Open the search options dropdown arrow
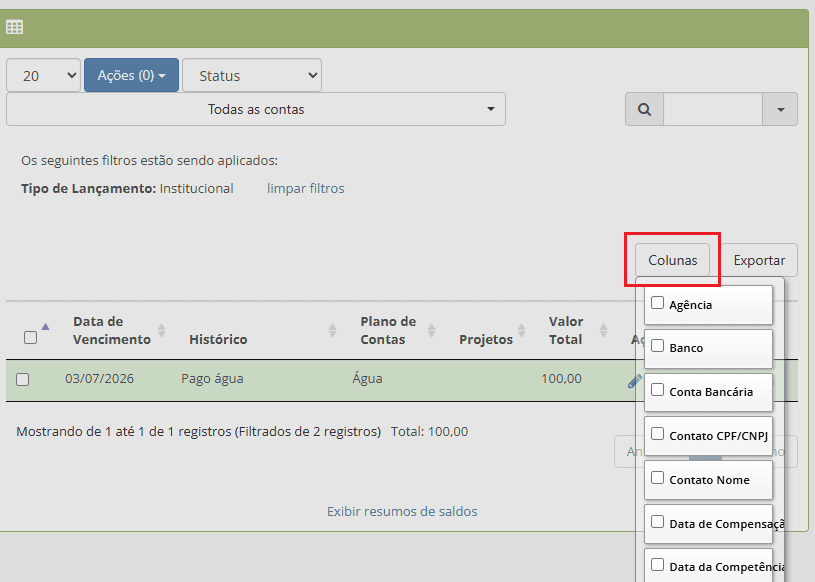815x582 pixels. 780,109
